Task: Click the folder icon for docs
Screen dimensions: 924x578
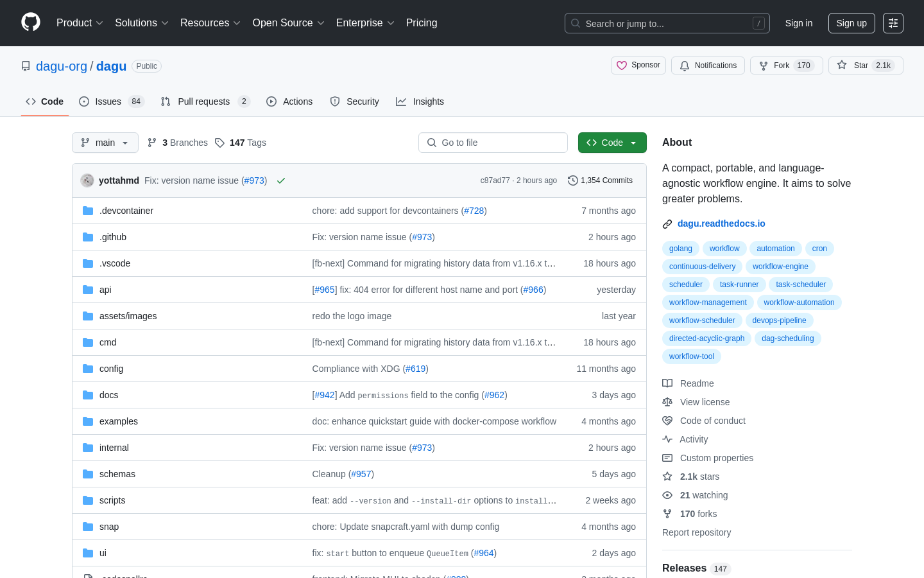Action: pyautogui.click(x=88, y=395)
